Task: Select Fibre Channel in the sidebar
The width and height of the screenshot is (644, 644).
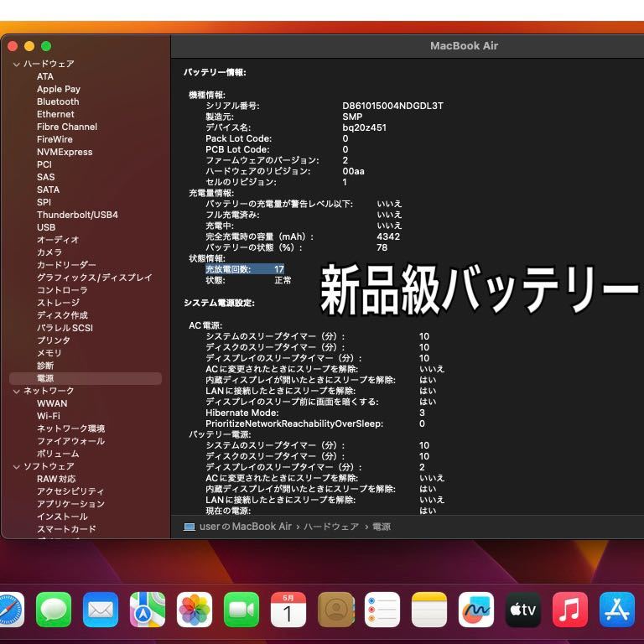Action: [x=67, y=127]
